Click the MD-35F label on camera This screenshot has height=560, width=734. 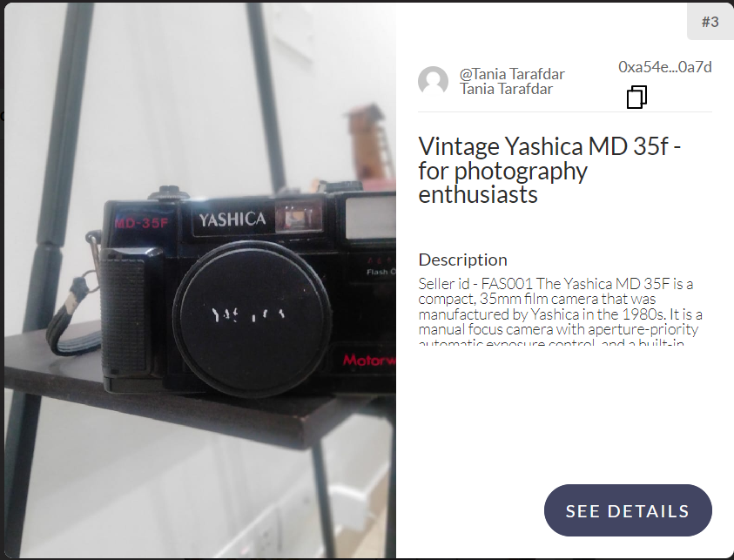[x=141, y=222]
